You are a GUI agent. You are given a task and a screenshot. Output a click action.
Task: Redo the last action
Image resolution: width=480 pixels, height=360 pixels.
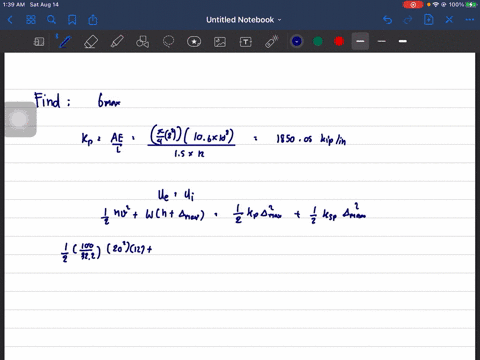point(408,20)
